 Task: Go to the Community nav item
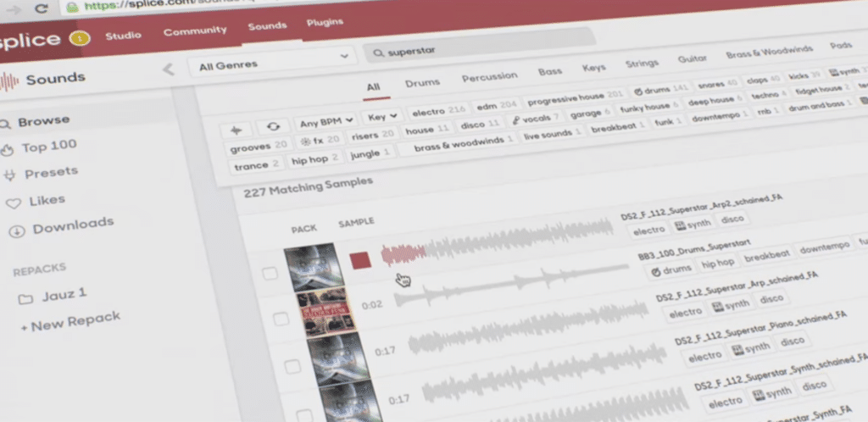pos(195,31)
